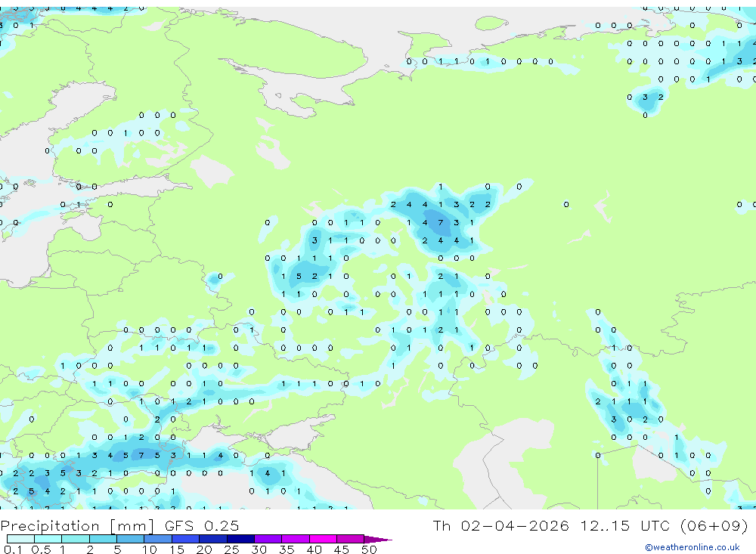Pick the 5–10 mm legend color swatch
The image size is (756, 554).
131,539
